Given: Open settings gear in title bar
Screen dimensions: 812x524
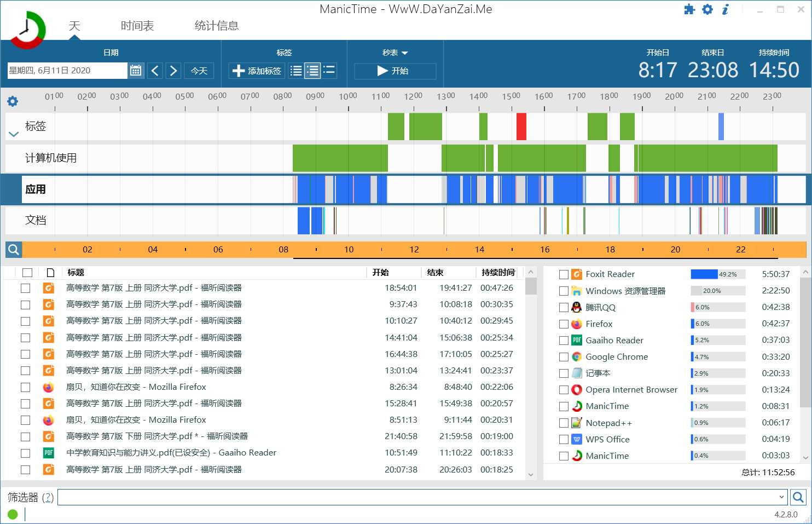Looking at the screenshot, I should pos(707,9).
